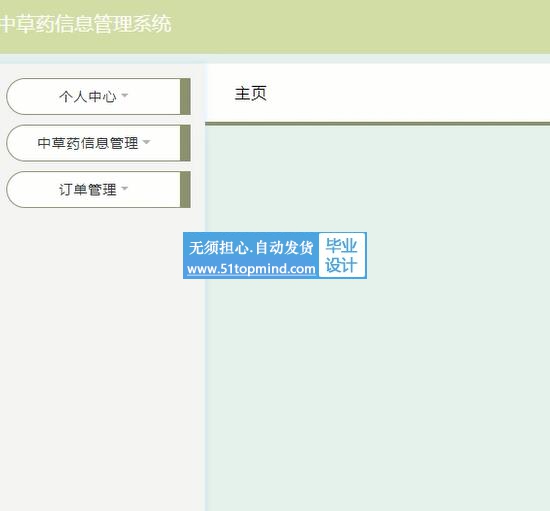
Task: Expand the arrow beside 中草药信息管理
Action: pos(147,142)
